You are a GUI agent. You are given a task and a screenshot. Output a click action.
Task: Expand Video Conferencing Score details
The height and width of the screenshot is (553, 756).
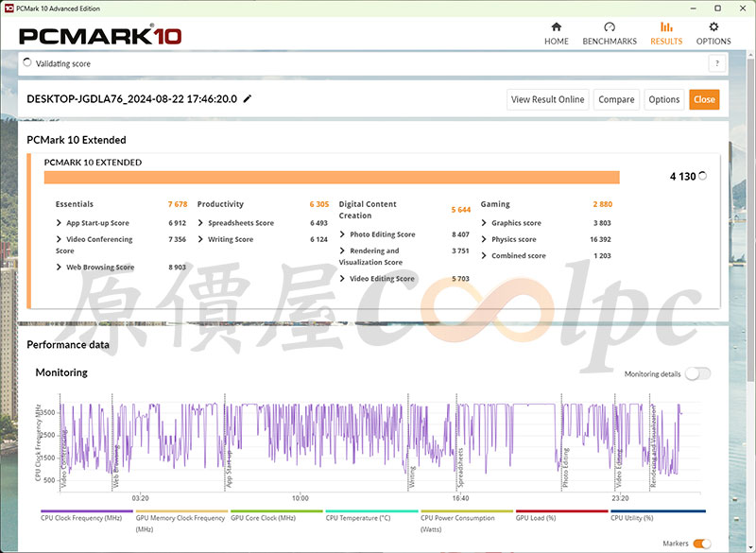point(59,239)
